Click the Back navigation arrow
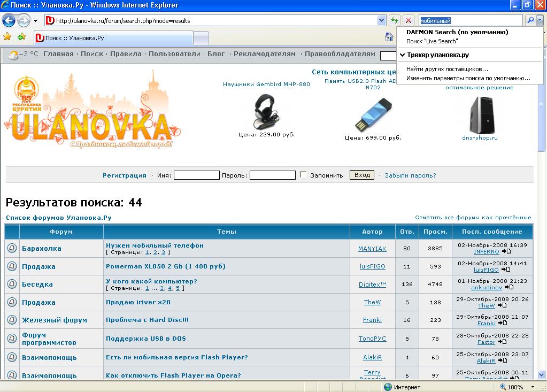 coord(10,20)
